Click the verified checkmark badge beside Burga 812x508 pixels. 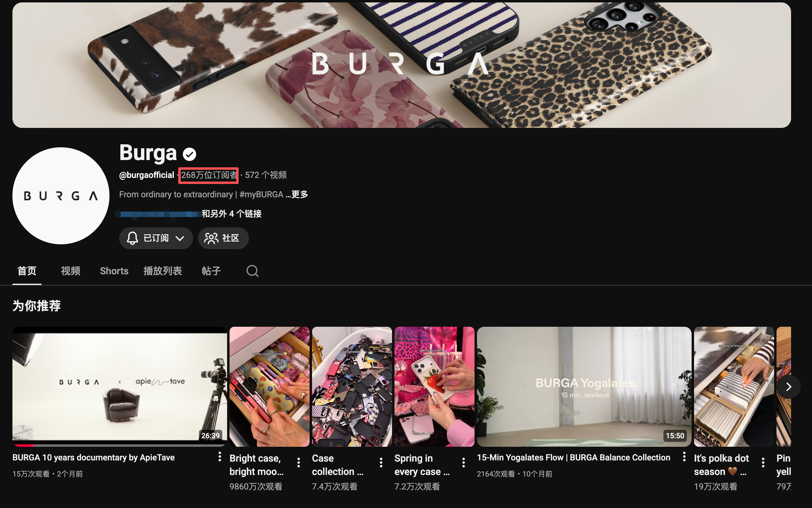click(189, 154)
